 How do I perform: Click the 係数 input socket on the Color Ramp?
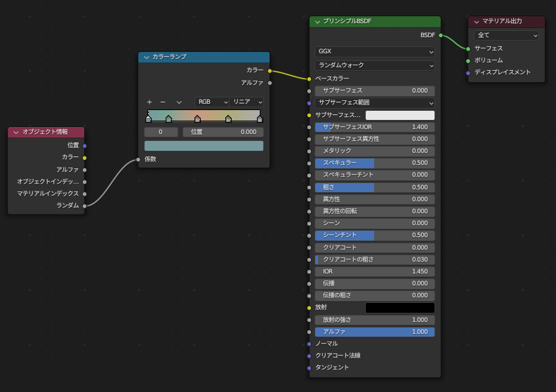point(138,159)
